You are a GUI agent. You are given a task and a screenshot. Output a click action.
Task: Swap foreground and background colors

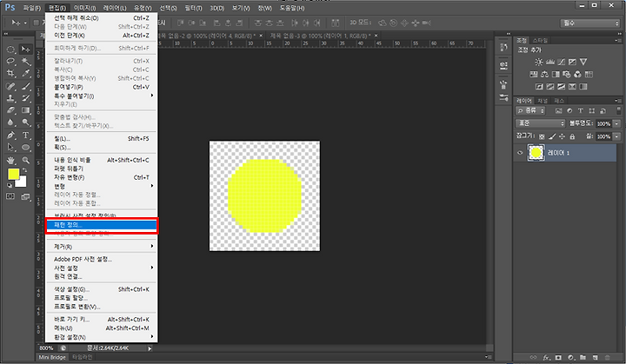24,170
